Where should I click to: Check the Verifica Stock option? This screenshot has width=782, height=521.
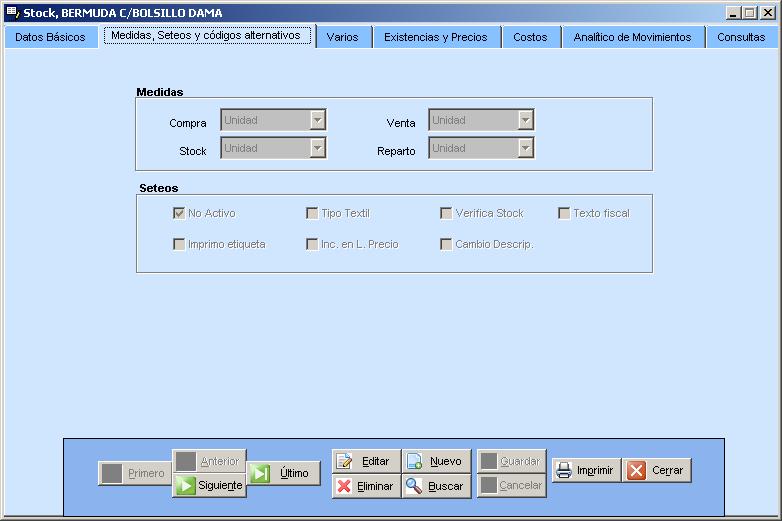click(x=446, y=213)
